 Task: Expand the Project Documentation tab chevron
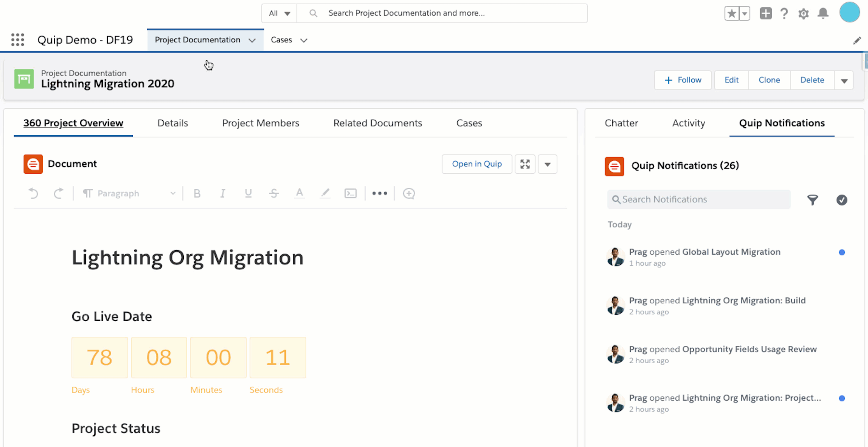tap(252, 40)
